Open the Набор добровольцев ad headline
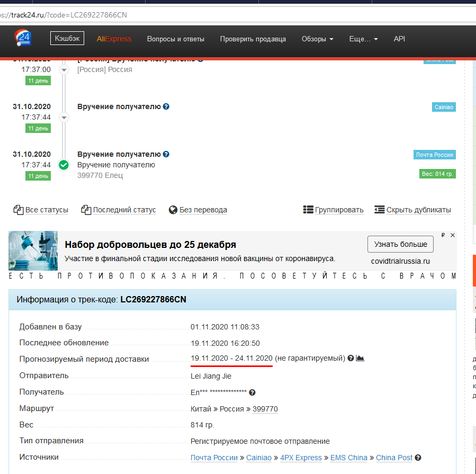Screen dimensions: 476x474 pyautogui.click(x=150, y=245)
